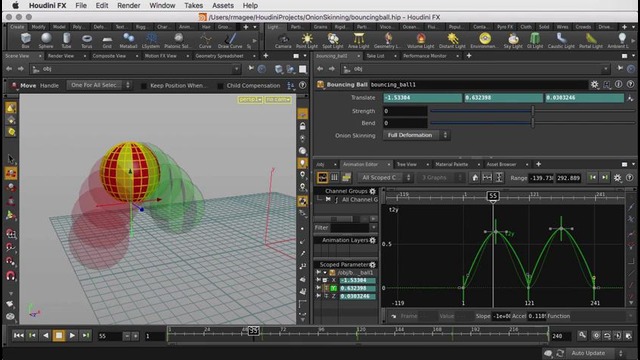Open All Scoped Channels dropdown

385,178
